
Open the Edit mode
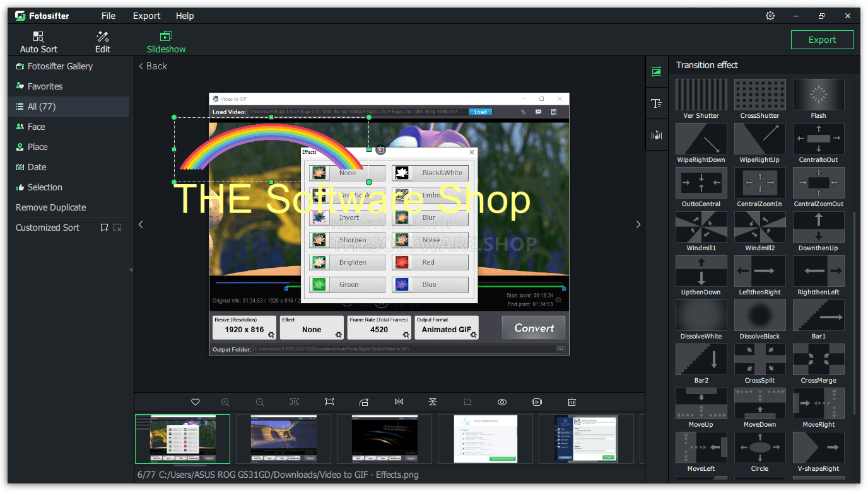point(102,40)
